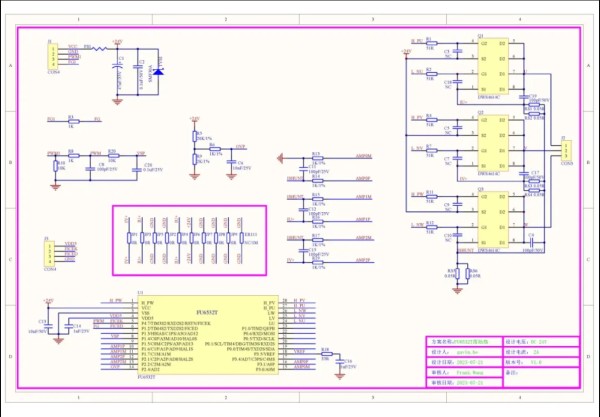Select capacitor C20 under VSP
Image resolution: width=600 pixels, height=417 pixels.
(137, 170)
